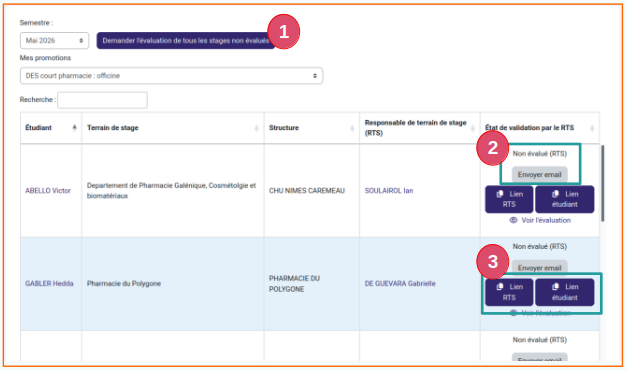Sort by Terrain de stage column arrows
The image size is (627, 370).
(256, 128)
